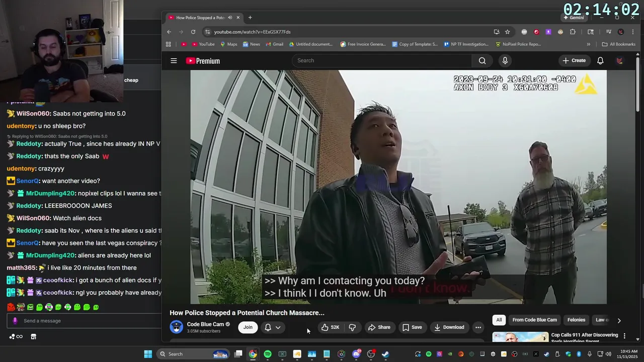This screenshot has width=644, height=362.
Task: Open the notification preferences chevron beside bell
Action: [278, 327]
